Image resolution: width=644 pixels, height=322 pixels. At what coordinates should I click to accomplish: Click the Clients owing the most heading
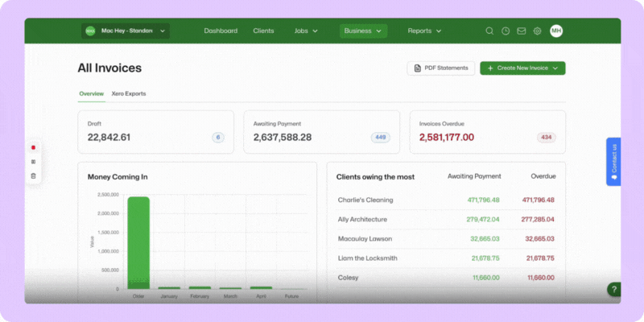tap(375, 177)
